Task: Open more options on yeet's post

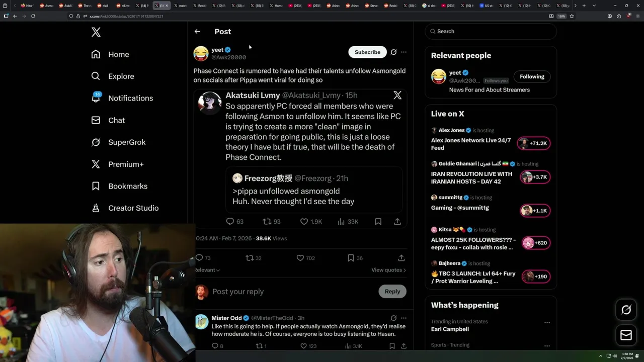Action: 404,52
